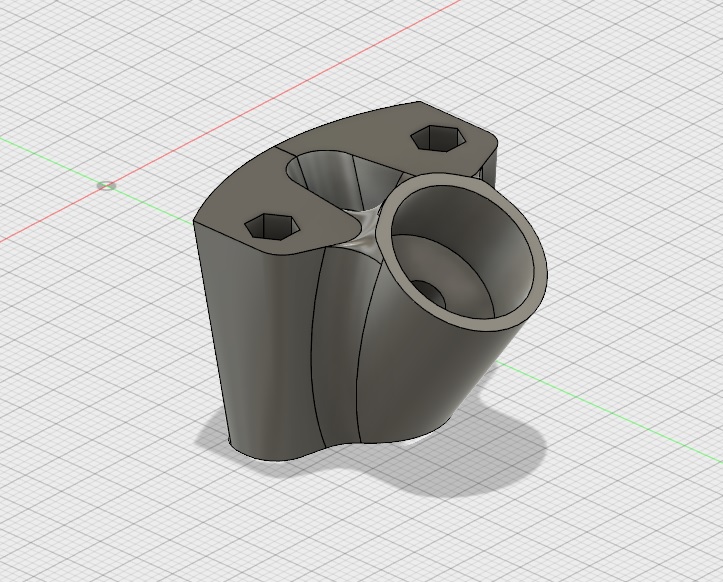Select the origin point marker where axes cross
723x582 pixels.
click(107, 186)
